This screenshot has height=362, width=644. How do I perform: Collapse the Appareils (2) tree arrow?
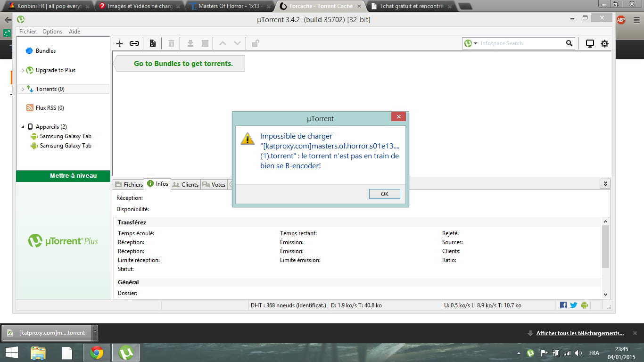coord(23,127)
